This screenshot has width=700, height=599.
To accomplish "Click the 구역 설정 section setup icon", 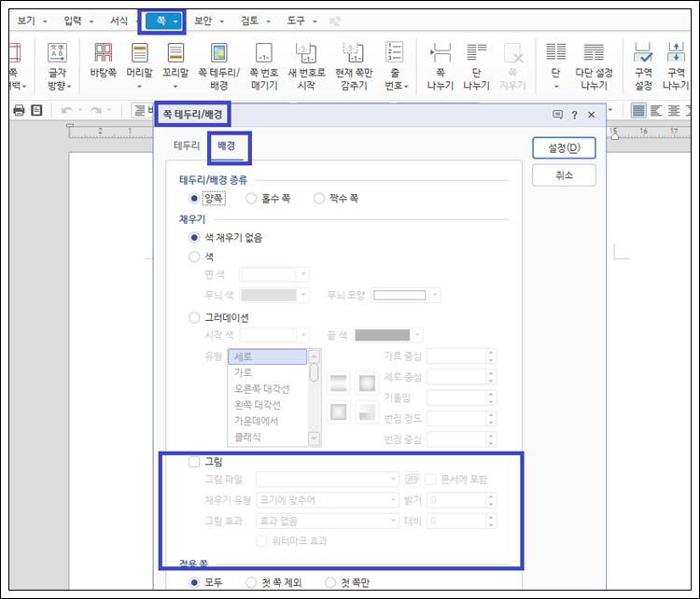I will (x=643, y=66).
